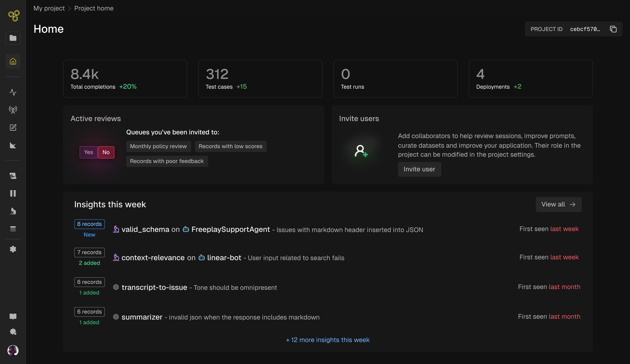The height and width of the screenshot is (364, 630).
Task: Open the activity pulse icon
Action: [x=13, y=92]
